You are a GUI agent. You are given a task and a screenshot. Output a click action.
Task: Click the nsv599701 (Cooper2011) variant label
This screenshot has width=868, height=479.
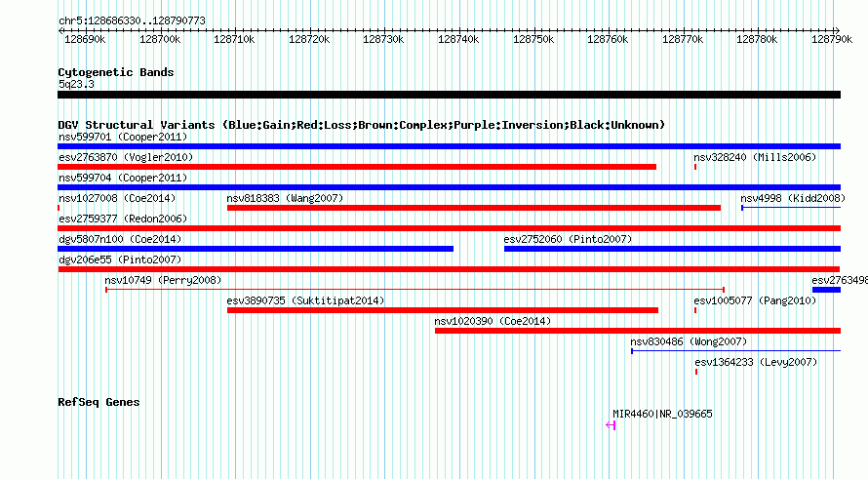click(123, 137)
